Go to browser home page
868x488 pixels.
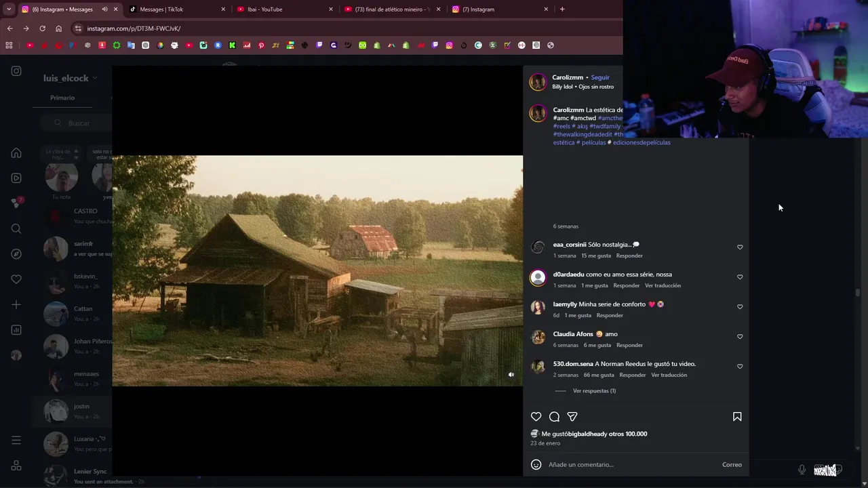[x=58, y=28]
